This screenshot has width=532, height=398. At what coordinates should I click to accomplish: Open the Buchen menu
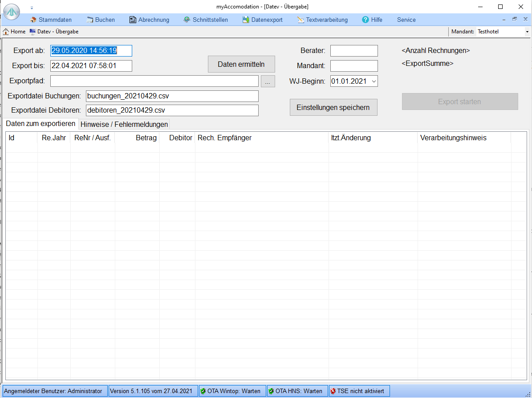tap(101, 20)
